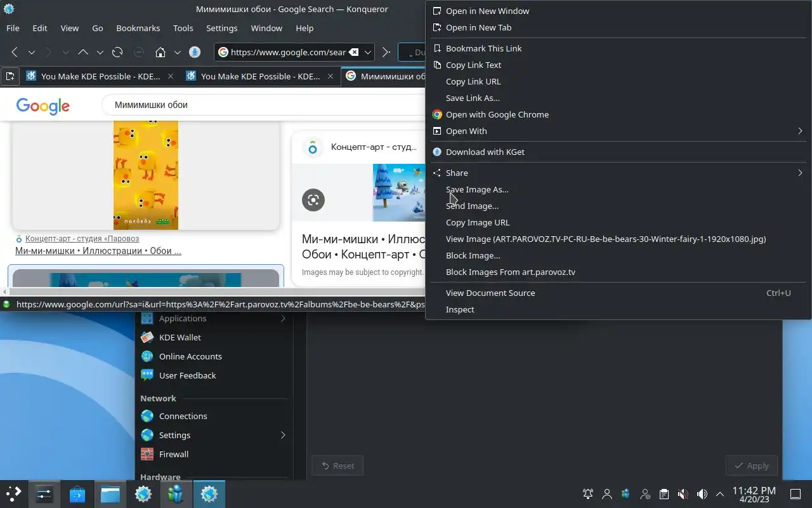Open a new tab with the tab bar icon
812x508 pixels.
(10, 76)
